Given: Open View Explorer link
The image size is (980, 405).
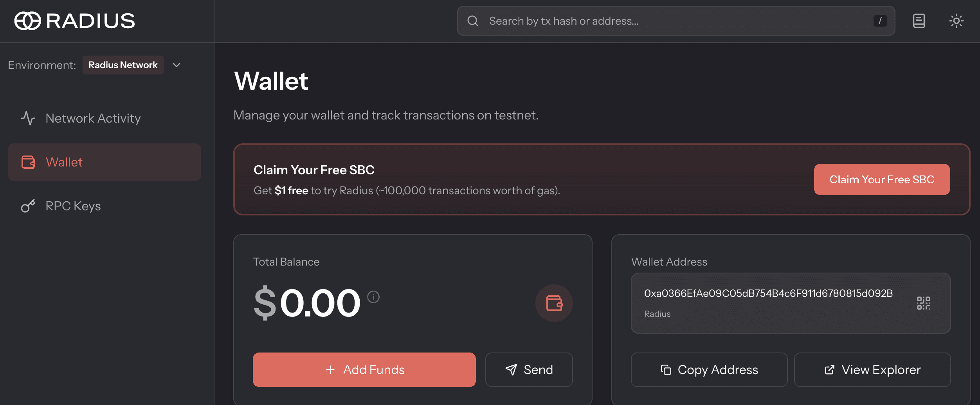Looking at the screenshot, I should (872, 369).
